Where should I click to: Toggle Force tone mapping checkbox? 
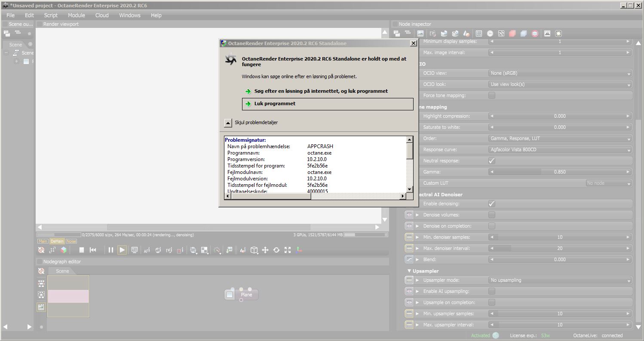click(x=492, y=95)
